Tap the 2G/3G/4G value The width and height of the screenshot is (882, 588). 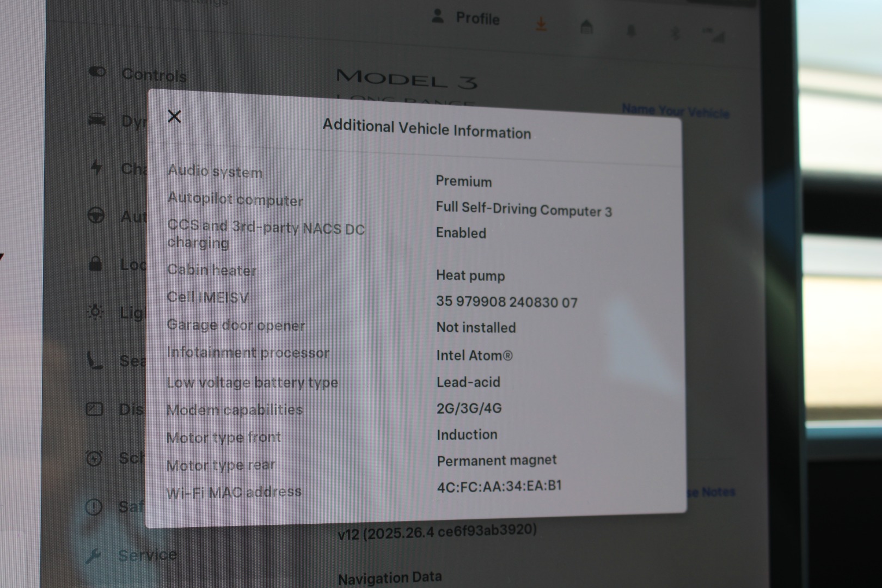(469, 408)
